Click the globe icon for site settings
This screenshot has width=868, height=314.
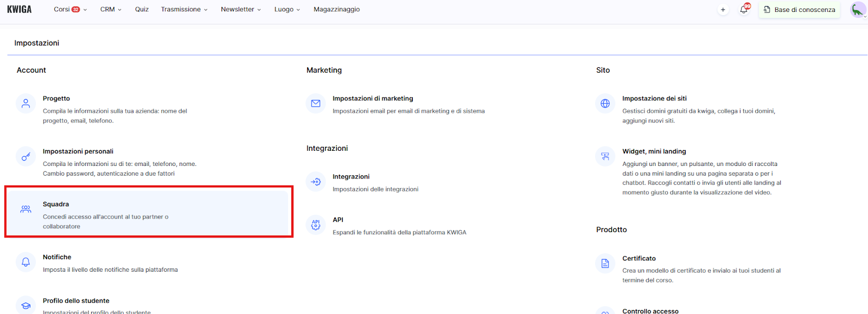tap(605, 104)
